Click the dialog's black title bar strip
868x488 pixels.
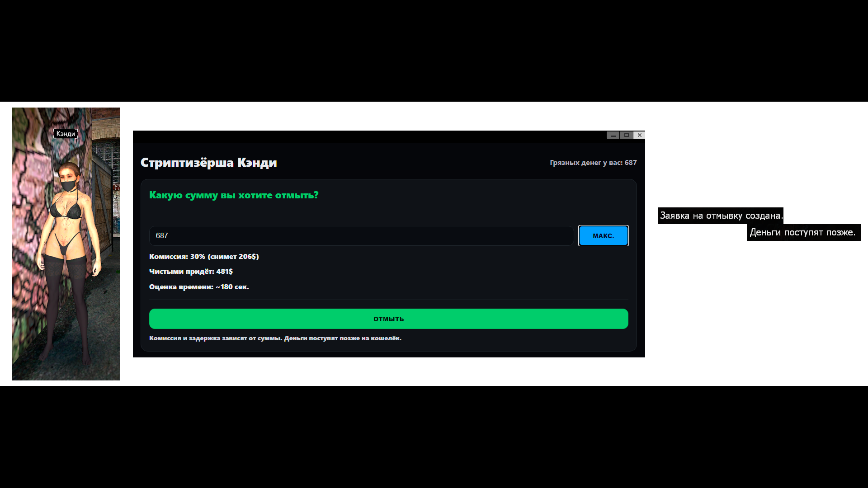click(362, 136)
